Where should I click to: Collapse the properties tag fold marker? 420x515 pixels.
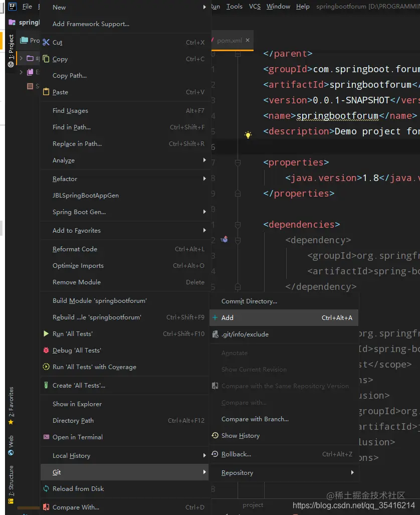click(x=238, y=162)
